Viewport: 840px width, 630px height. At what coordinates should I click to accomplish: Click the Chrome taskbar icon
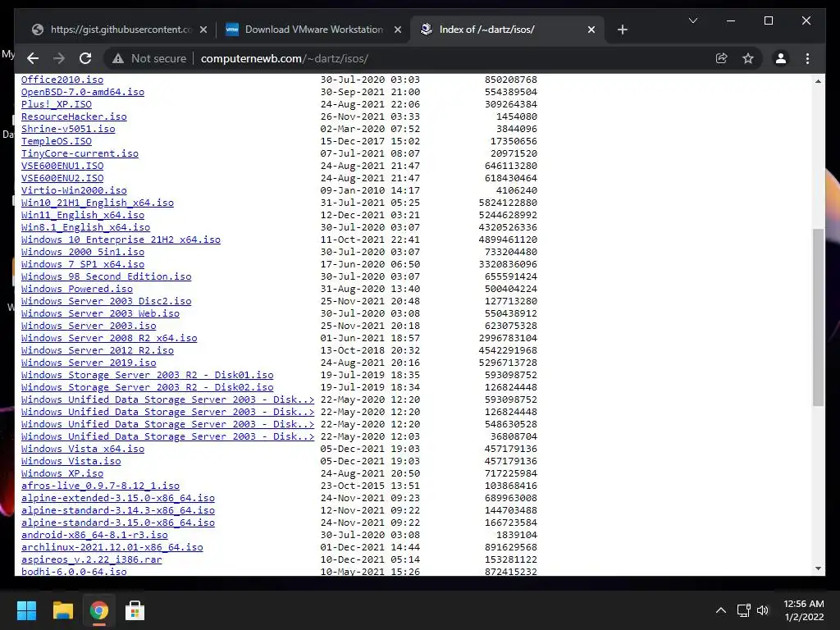point(98,610)
